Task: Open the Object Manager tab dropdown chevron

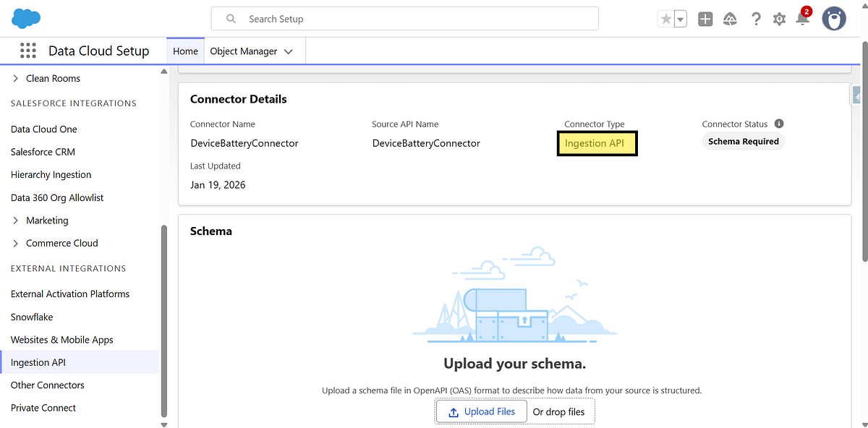Action: point(289,51)
